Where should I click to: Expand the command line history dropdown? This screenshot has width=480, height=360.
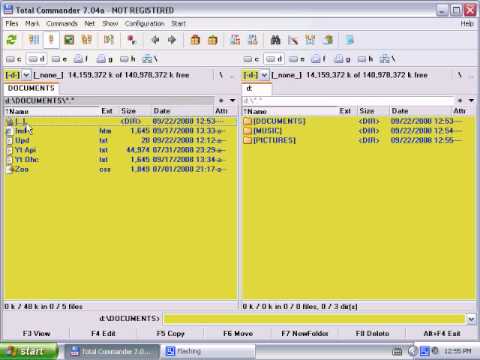(x=471, y=319)
